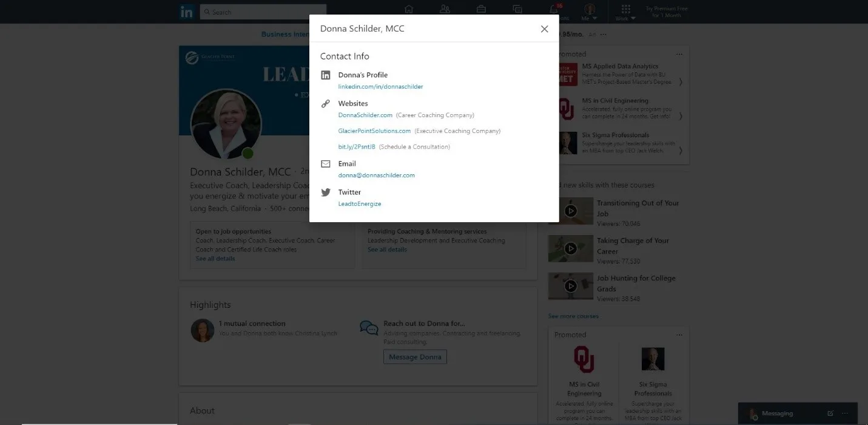Screen dimensions: 868x425
Task: Click Glacier Point logo on banner
Action: click(x=210, y=58)
